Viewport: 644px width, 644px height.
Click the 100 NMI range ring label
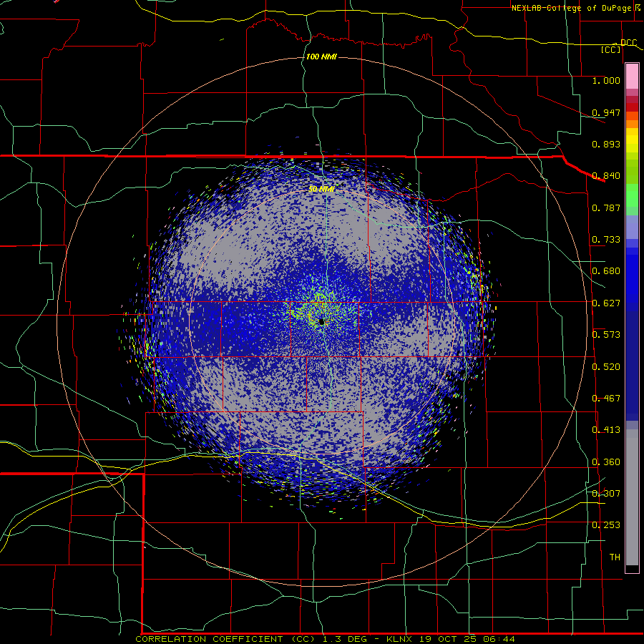point(321,57)
